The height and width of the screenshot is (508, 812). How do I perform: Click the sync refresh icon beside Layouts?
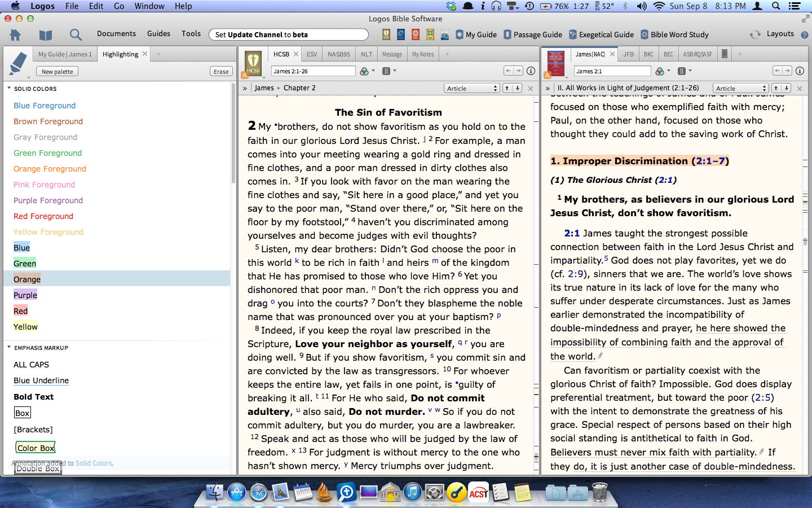tap(755, 34)
